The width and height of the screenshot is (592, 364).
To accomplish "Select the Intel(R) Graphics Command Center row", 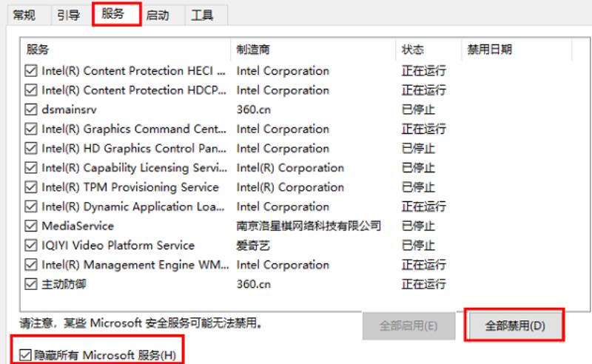I will tap(235, 129).
